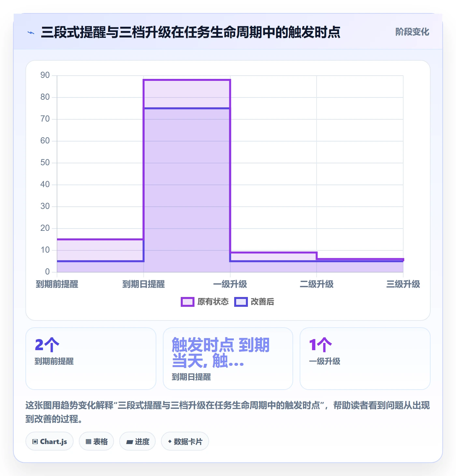The image size is (456, 476).
Task: Click the 原有状态 legend text
Action: click(213, 302)
